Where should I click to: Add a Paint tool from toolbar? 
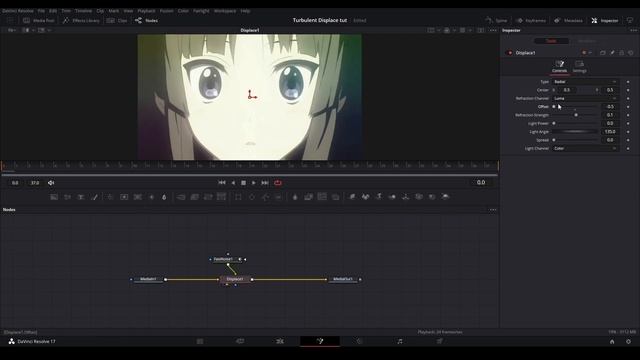pyautogui.click(x=95, y=197)
